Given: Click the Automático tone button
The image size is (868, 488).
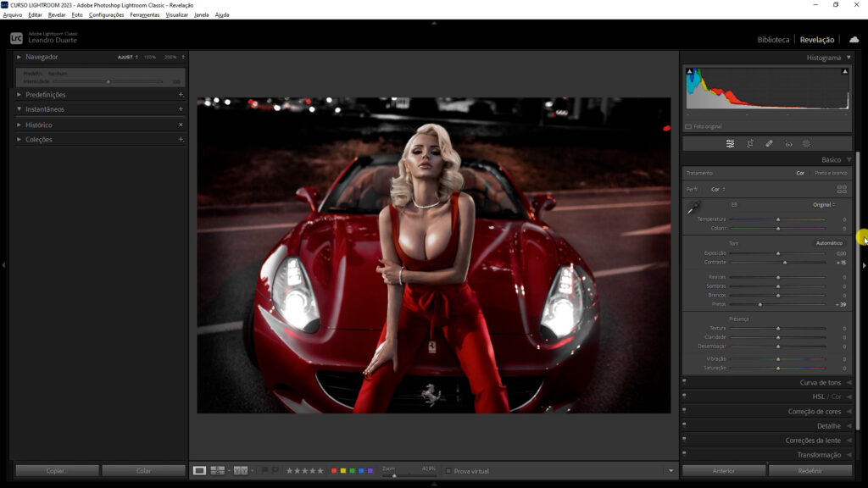Looking at the screenshot, I should click(829, 243).
